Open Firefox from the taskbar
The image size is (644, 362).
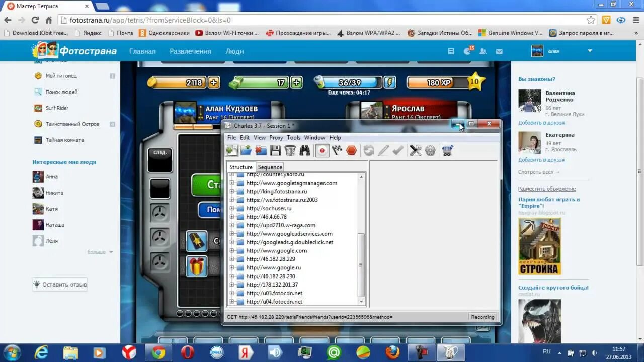392,352
